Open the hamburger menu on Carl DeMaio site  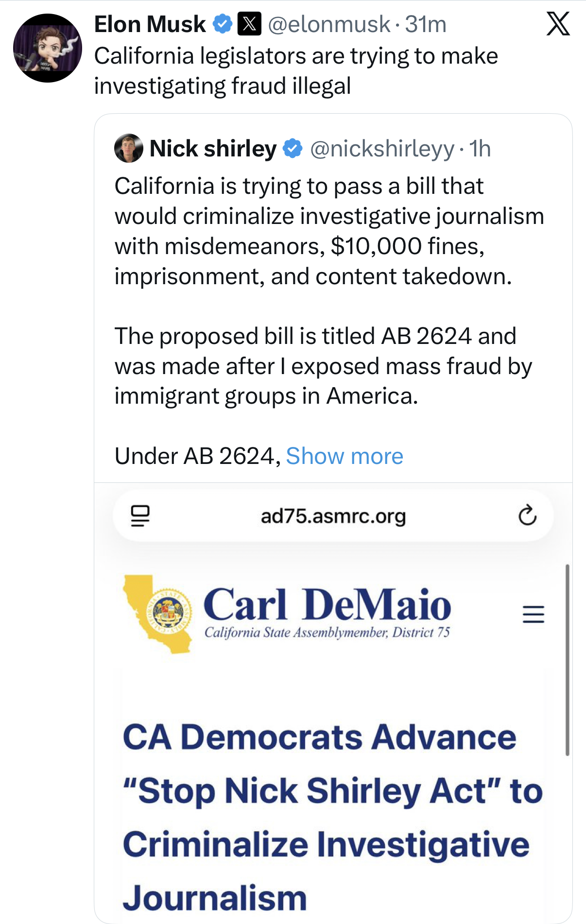click(533, 615)
